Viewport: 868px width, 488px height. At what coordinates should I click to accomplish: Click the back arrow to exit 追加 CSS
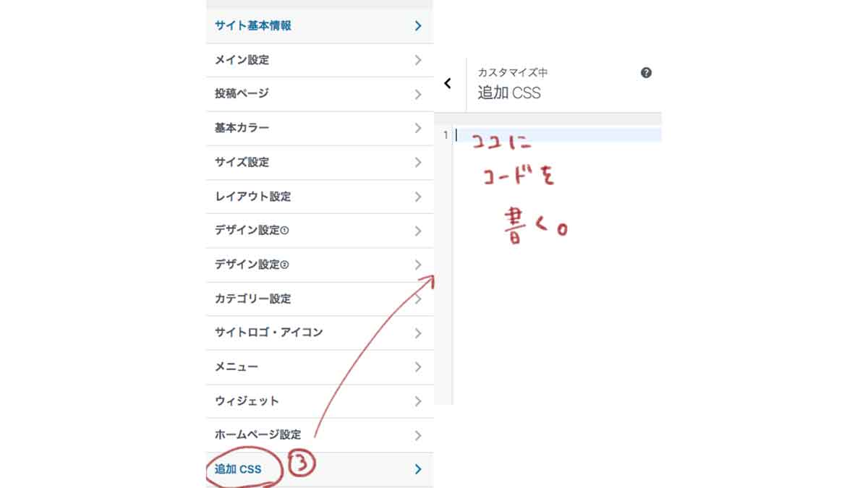point(448,83)
